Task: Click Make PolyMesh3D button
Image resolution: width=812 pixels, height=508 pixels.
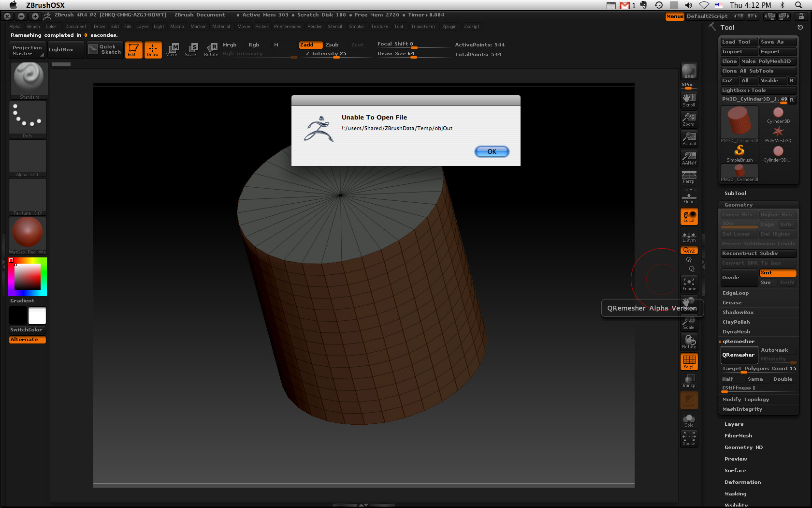Action: 768,61
